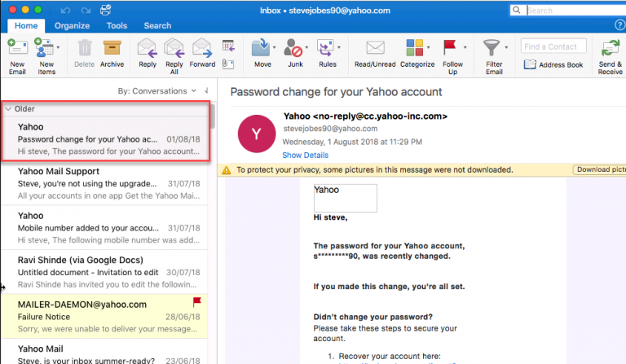Expand the Move dropdown arrow
This screenshot has height=364, width=626.
point(274,47)
